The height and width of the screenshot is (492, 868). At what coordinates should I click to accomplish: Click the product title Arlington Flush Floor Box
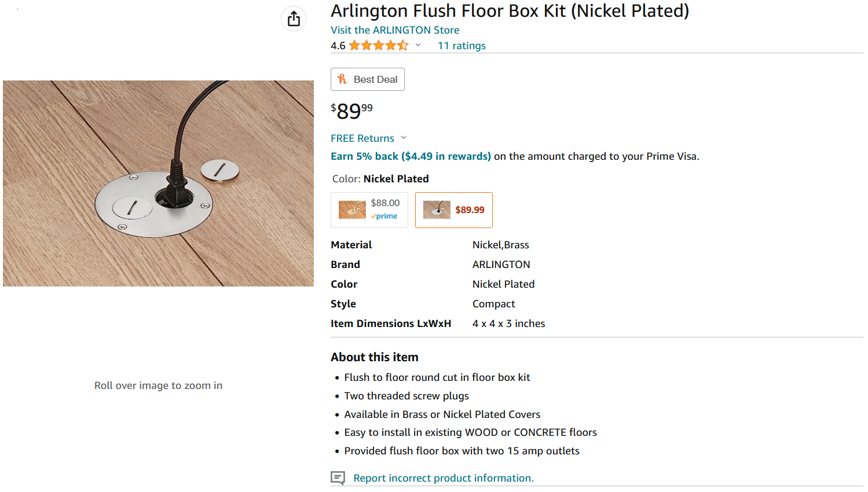click(x=510, y=11)
